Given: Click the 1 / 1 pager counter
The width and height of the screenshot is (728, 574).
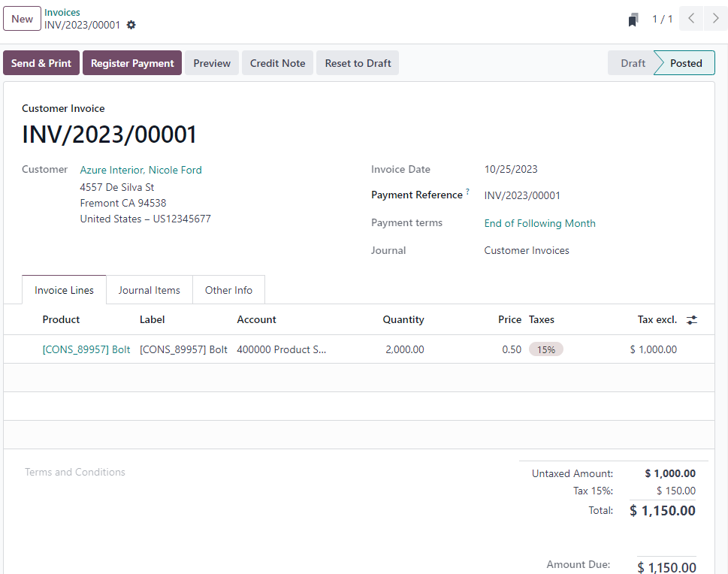Looking at the screenshot, I should 662,19.
